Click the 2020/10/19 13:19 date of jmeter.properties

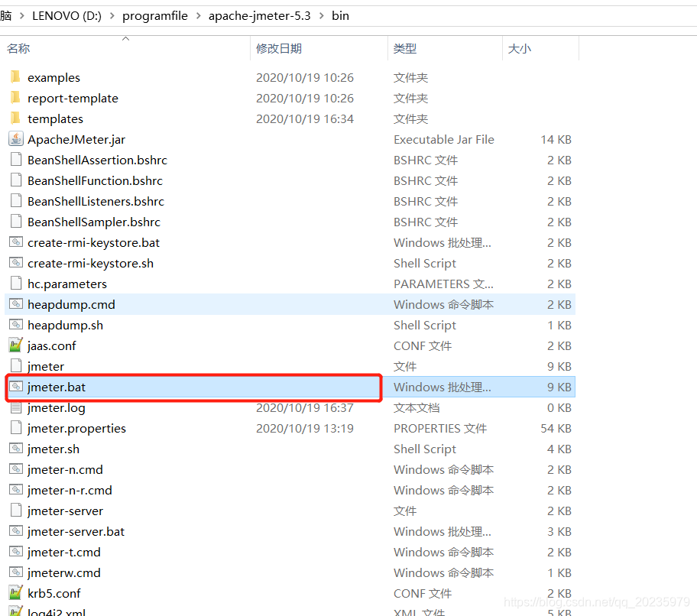[305, 429]
